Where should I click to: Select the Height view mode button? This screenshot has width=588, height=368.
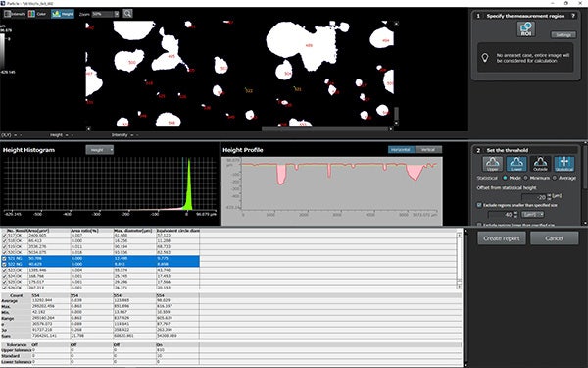click(63, 14)
